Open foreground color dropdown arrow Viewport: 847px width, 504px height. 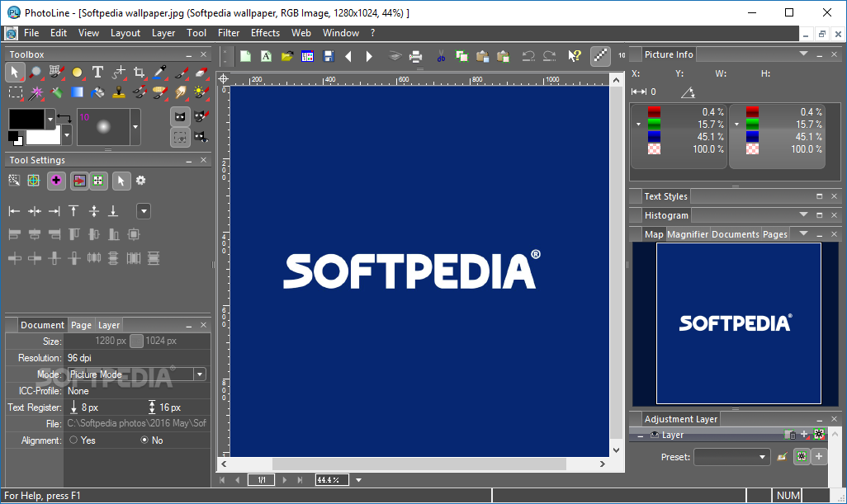[50, 118]
